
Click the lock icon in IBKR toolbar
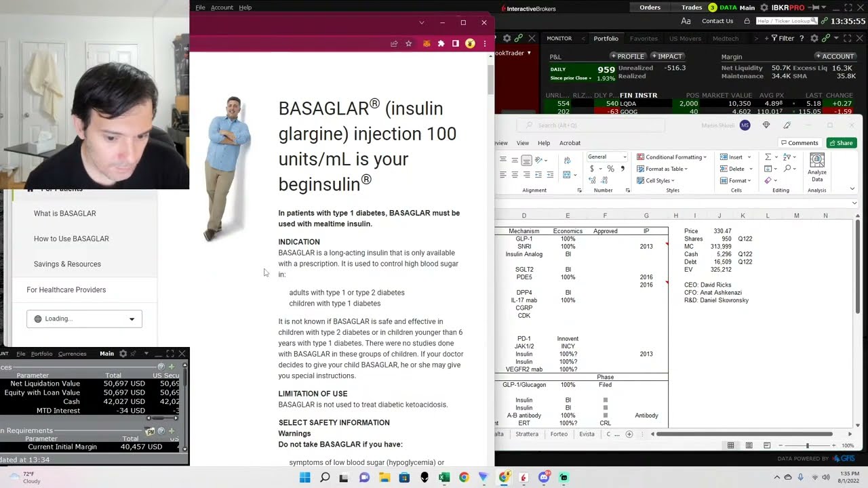[747, 21]
